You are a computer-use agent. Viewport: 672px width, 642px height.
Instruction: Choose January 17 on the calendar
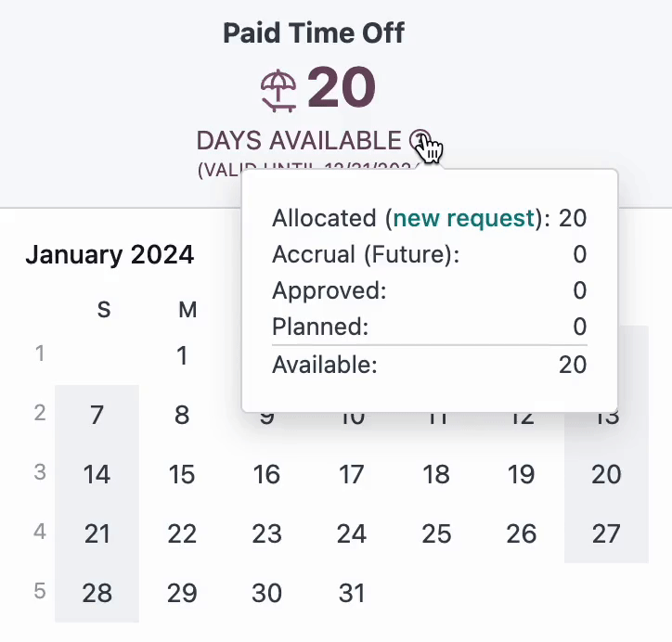pyautogui.click(x=352, y=474)
